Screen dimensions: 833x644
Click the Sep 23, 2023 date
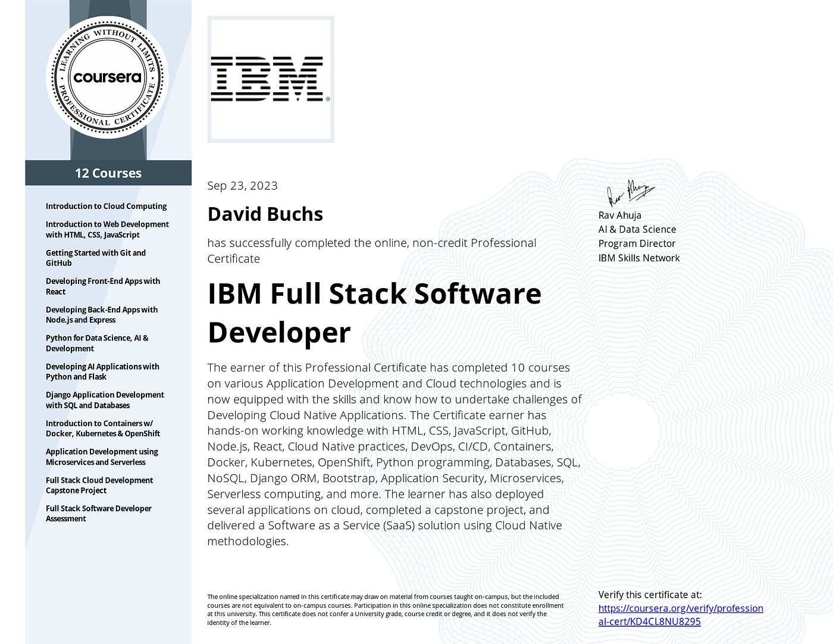click(242, 185)
